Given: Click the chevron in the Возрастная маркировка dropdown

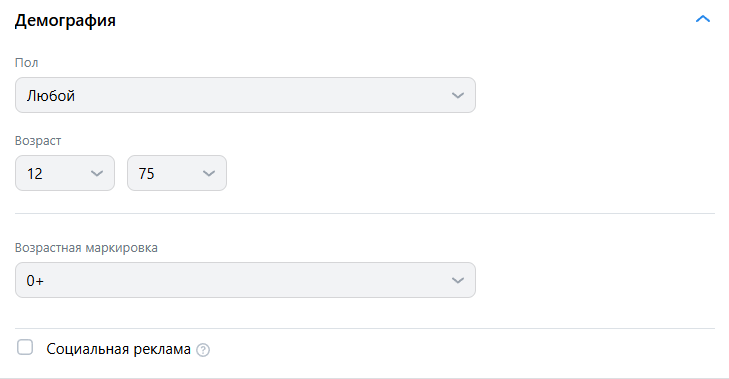Looking at the screenshot, I should point(457,280).
